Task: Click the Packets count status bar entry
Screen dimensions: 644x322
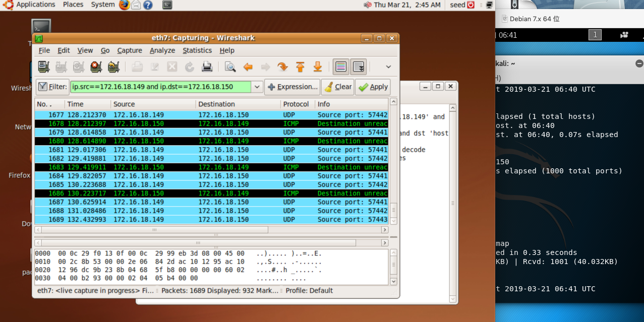Action: [x=219, y=291]
